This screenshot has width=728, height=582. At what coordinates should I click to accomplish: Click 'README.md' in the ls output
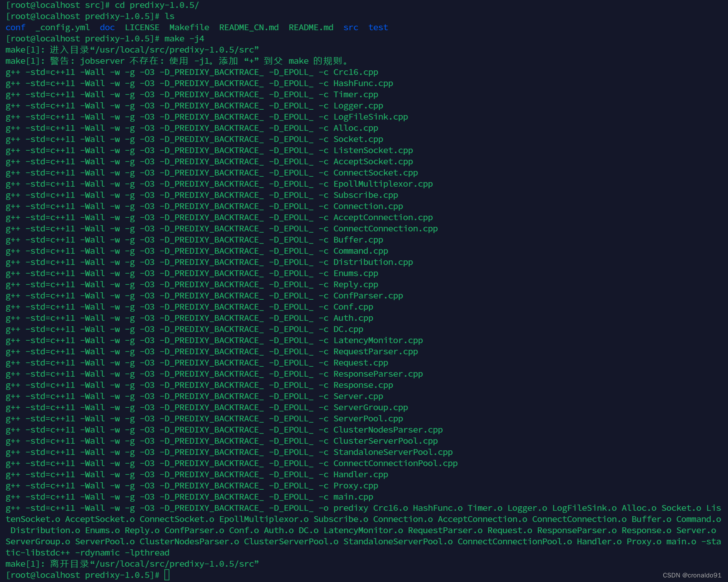click(311, 27)
